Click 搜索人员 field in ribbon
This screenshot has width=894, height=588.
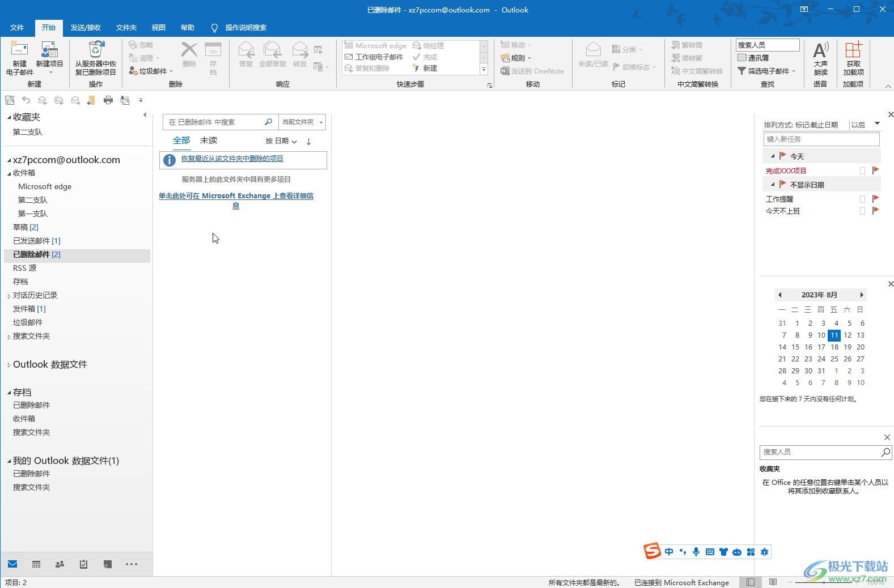(768, 45)
